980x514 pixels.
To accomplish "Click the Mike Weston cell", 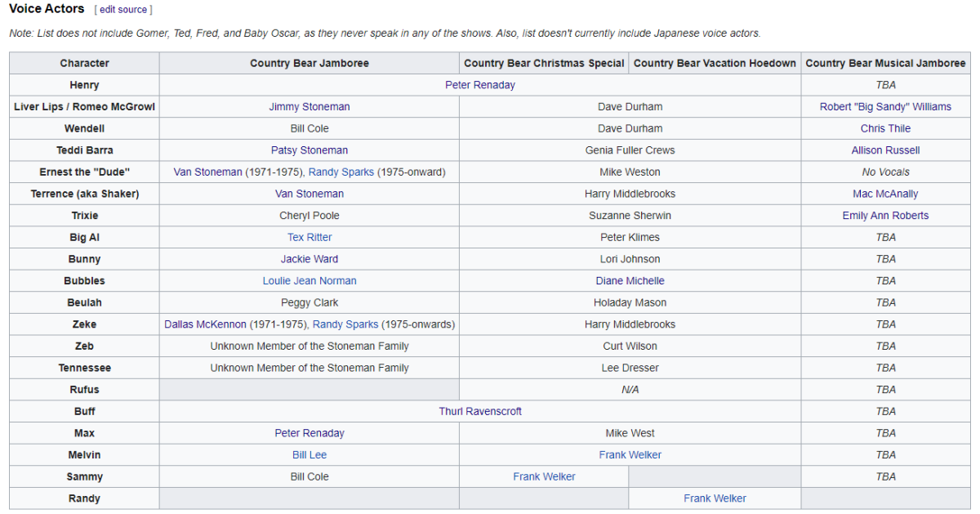I will (x=630, y=172).
